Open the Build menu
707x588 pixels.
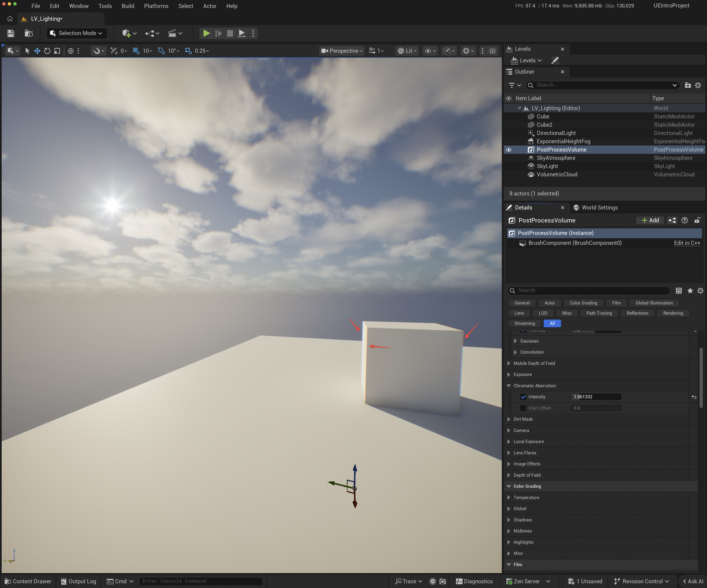tap(128, 6)
